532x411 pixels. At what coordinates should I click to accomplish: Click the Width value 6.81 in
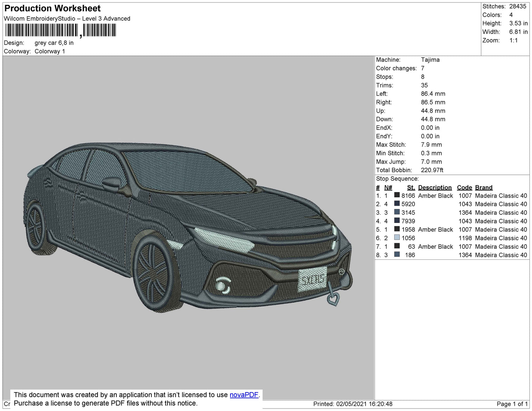click(518, 32)
